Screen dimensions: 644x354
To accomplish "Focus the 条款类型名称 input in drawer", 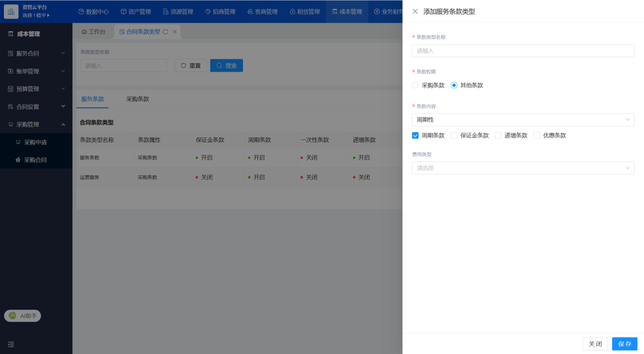I will 523,51.
